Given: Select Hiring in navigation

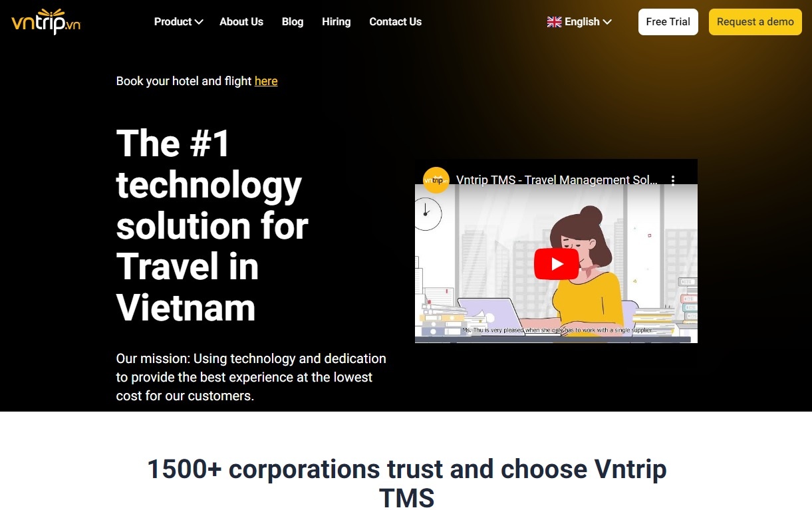Looking at the screenshot, I should pos(337,22).
